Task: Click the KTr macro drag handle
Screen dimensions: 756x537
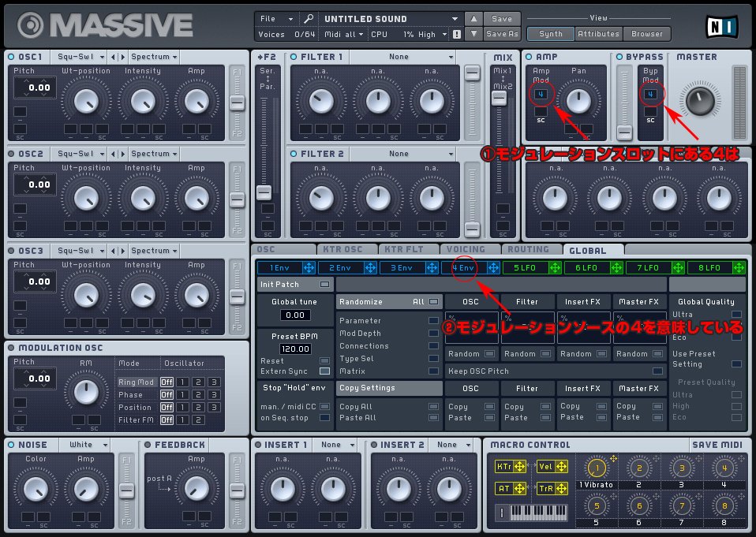Action: coord(520,466)
